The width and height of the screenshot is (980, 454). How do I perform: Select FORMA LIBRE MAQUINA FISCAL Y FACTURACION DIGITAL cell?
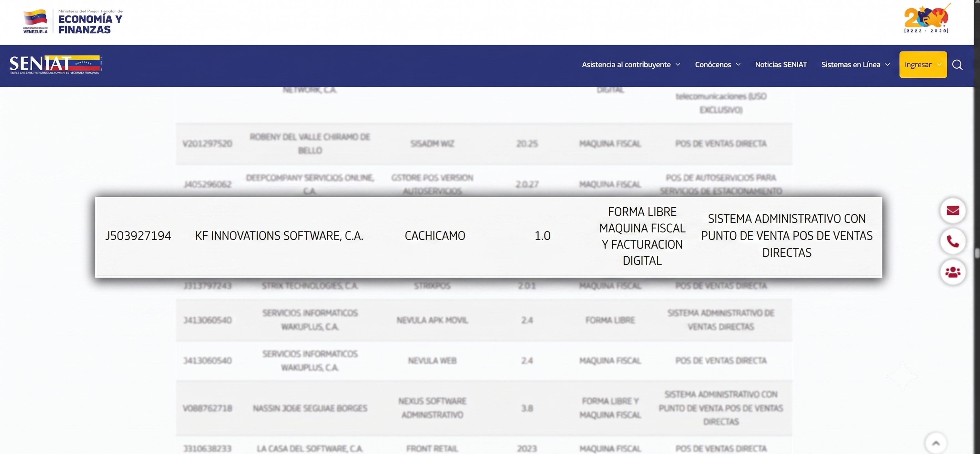[x=642, y=236]
